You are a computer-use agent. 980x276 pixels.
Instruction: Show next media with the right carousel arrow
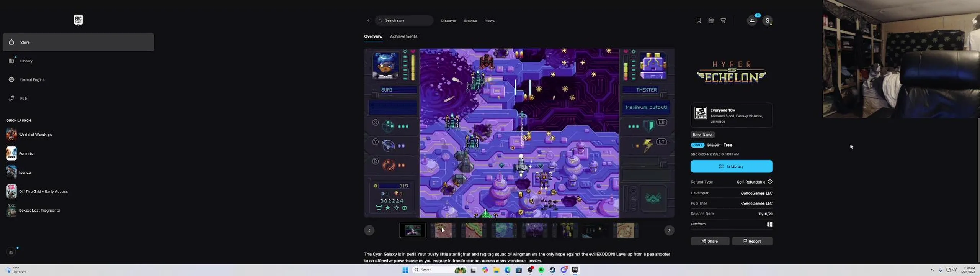[669, 230]
